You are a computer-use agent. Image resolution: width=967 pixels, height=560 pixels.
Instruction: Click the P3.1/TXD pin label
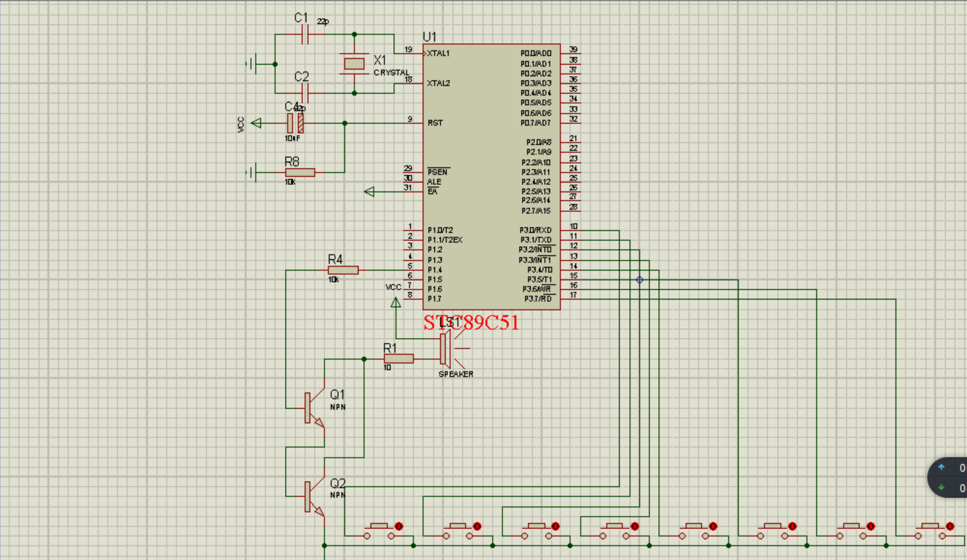[x=536, y=240]
